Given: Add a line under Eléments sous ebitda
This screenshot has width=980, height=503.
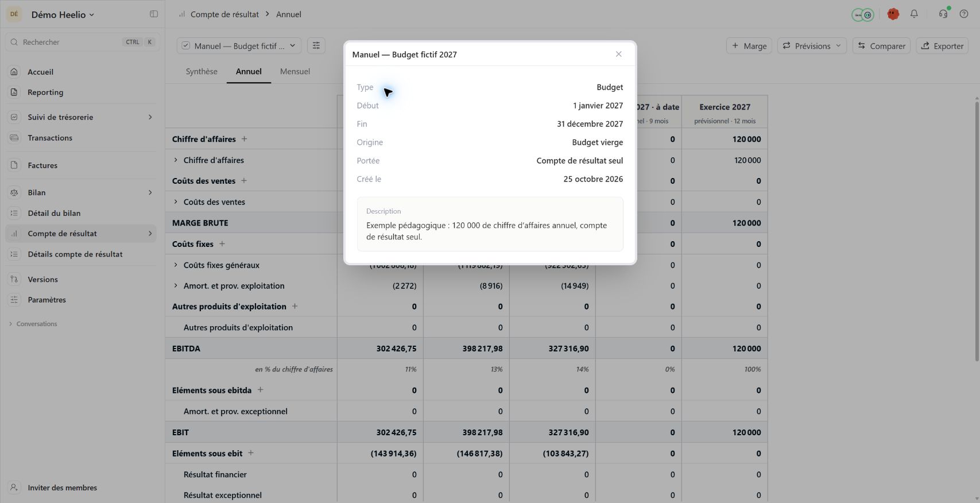Looking at the screenshot, I should coord(260,390).
